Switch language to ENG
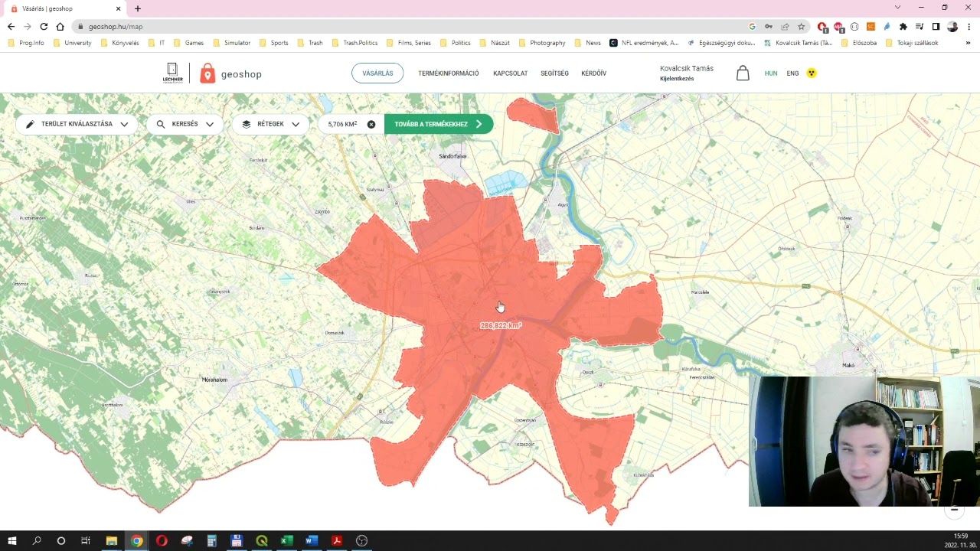The image size is (980, 551). (x=792, y=73)
